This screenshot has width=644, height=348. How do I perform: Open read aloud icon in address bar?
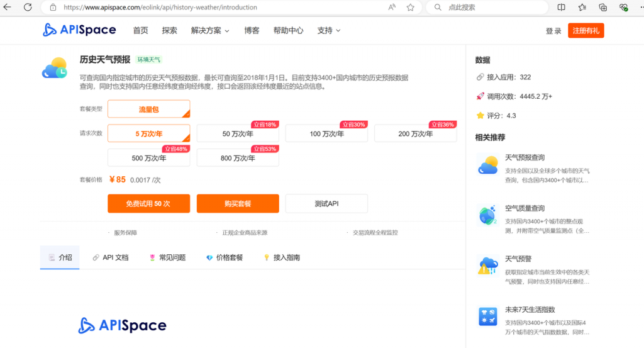coord(392,8)
